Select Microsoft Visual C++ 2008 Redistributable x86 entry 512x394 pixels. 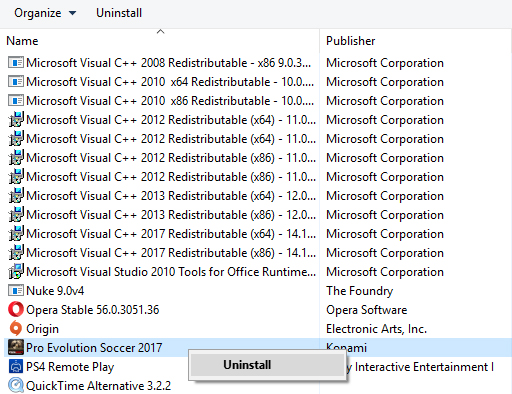[168, 63]
